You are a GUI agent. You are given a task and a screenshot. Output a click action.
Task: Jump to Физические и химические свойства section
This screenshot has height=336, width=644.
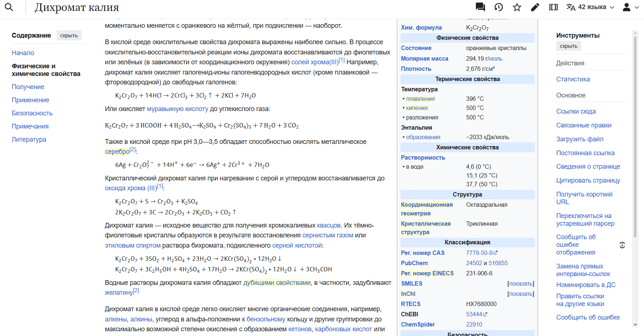click(46, 70)
